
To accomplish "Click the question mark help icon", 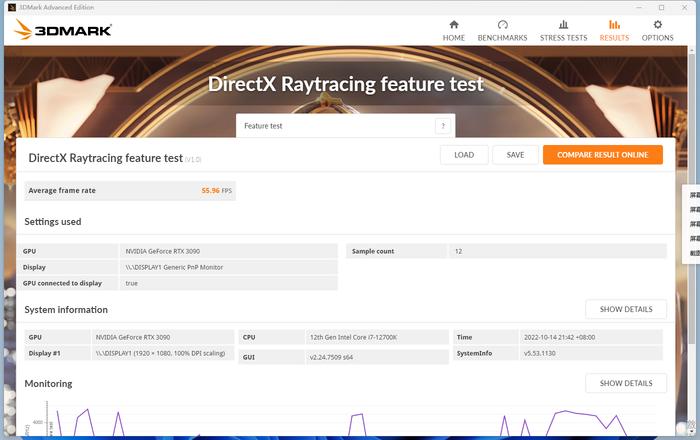I will point(441,126).
